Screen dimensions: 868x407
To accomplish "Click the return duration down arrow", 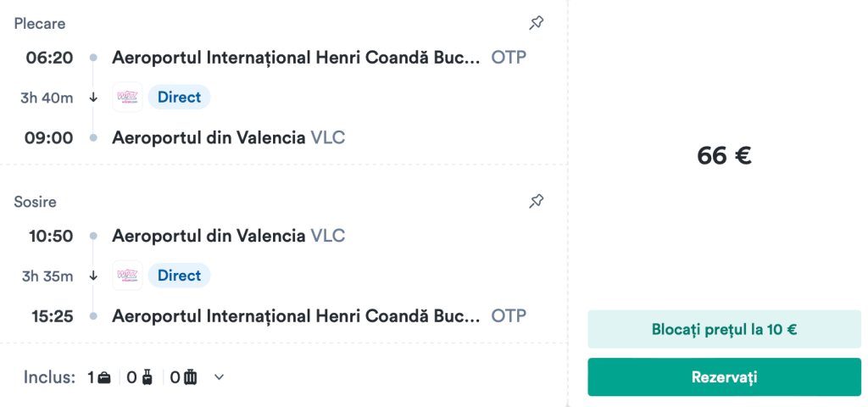I will pos(93,276).
